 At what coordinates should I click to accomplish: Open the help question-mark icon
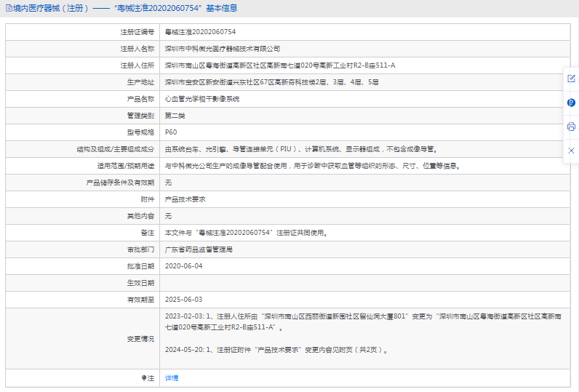click(571, 103)
